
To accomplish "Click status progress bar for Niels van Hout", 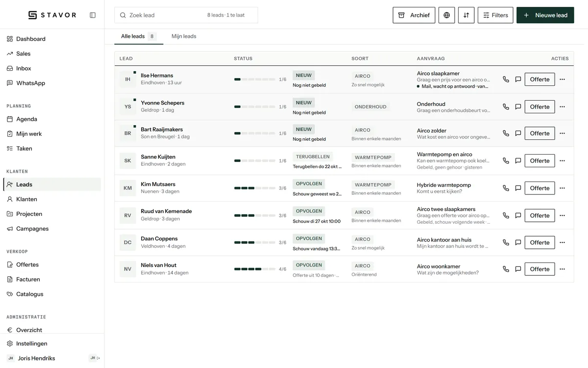I will coord(255,269).
